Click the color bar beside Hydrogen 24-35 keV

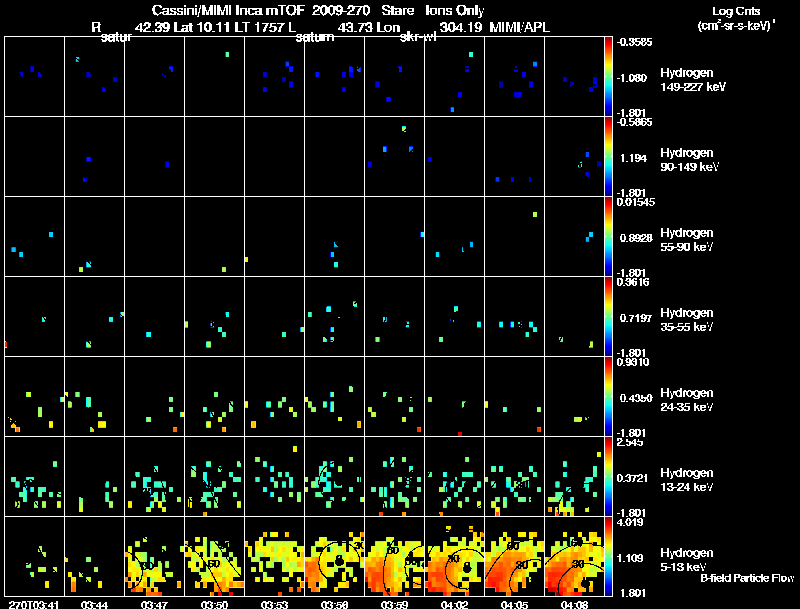[608, 397]
